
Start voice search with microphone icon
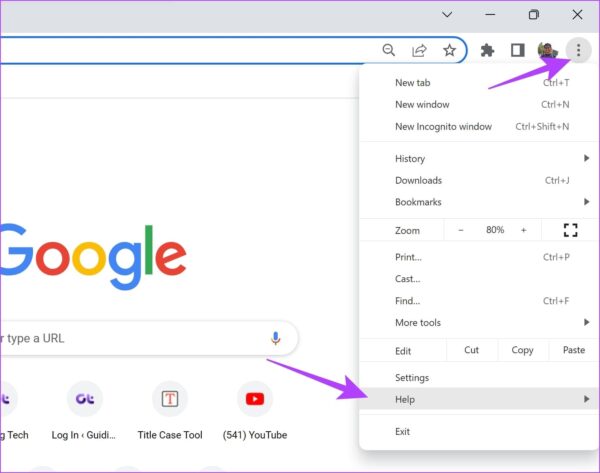(x=275, y=338)
